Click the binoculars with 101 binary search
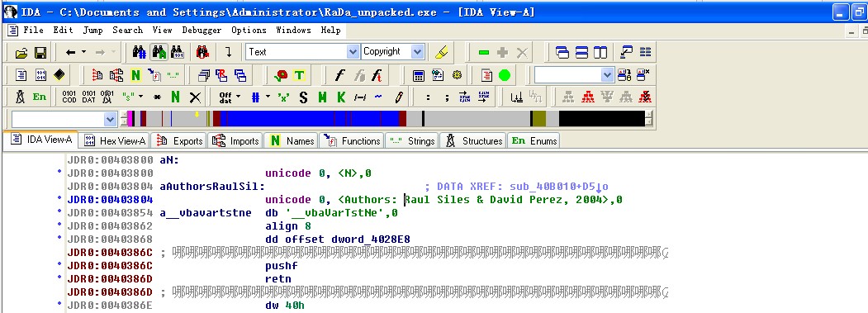The width and height of the screenshot is (868, 313). (177, 52)
